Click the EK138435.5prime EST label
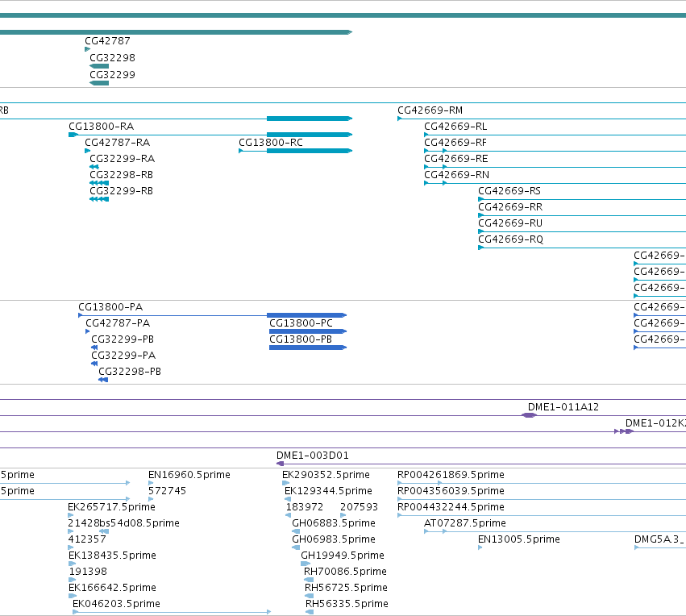The height and width of the screenshot is (616, 686). (112, 556)
